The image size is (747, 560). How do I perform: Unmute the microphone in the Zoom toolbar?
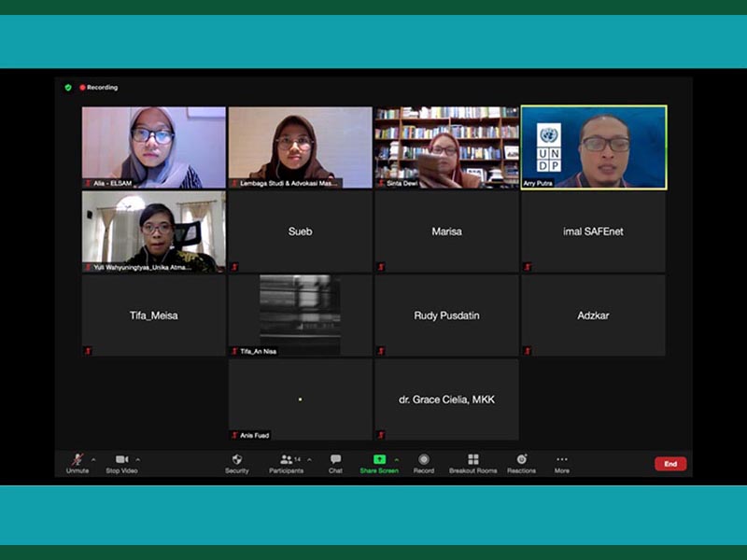point(78,463)
